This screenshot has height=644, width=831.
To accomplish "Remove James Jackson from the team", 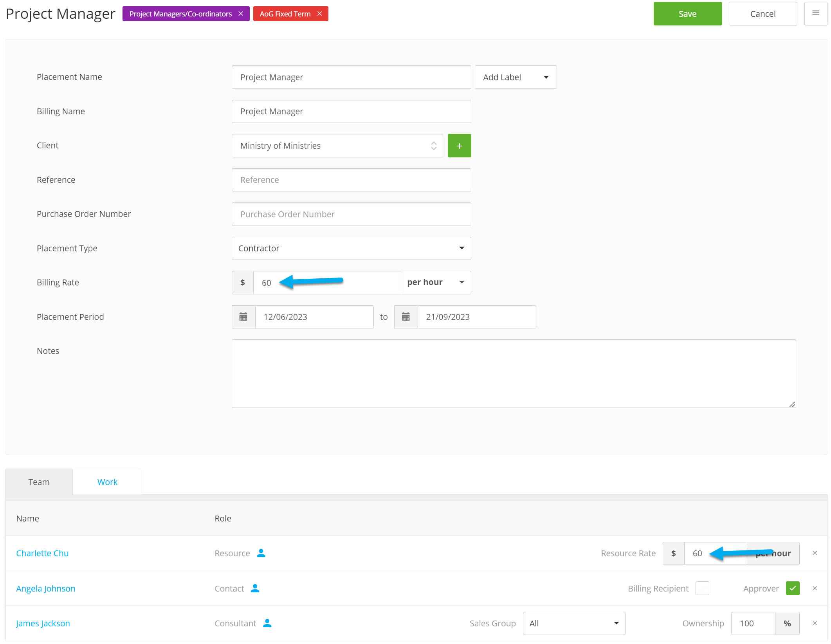I will (x=815, y=623).
